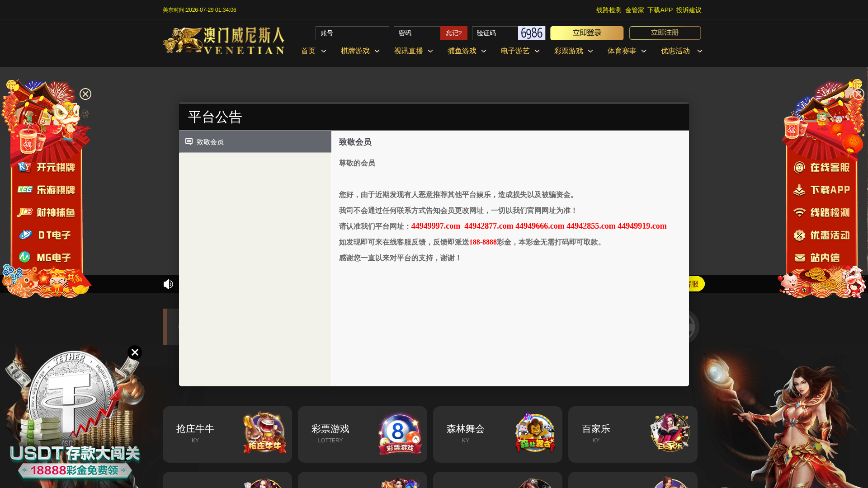The image size is (868, 488).
Task: Close the USDT deposit promotion popup
Action: (x=135, y=352)
